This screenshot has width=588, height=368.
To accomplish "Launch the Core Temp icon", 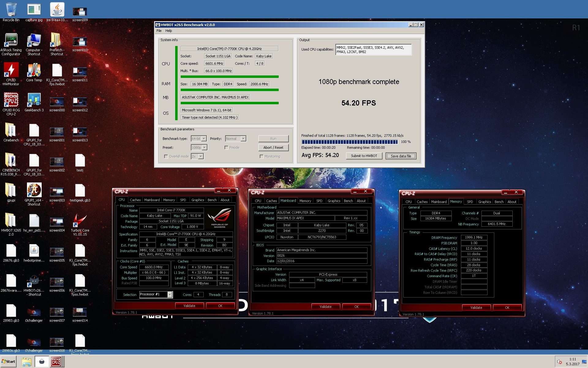I will tap(34, 72).
